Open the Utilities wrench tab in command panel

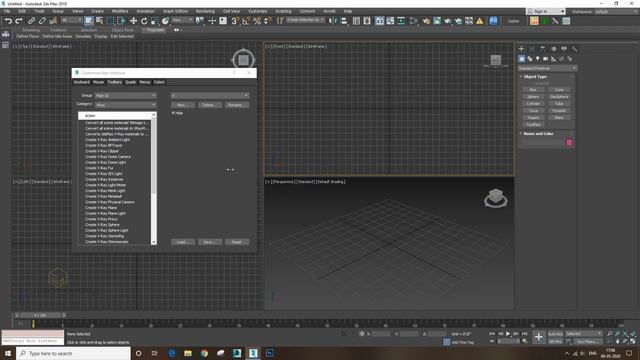point(575,49)
